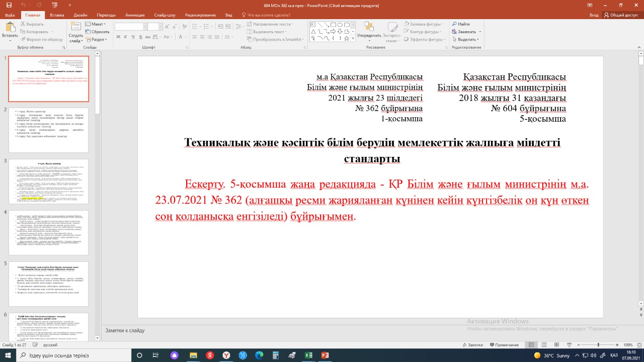Toggle Italic (К) formatting
Image resolution: width=644 pixels, height=362 pixels.
(125, 37)
